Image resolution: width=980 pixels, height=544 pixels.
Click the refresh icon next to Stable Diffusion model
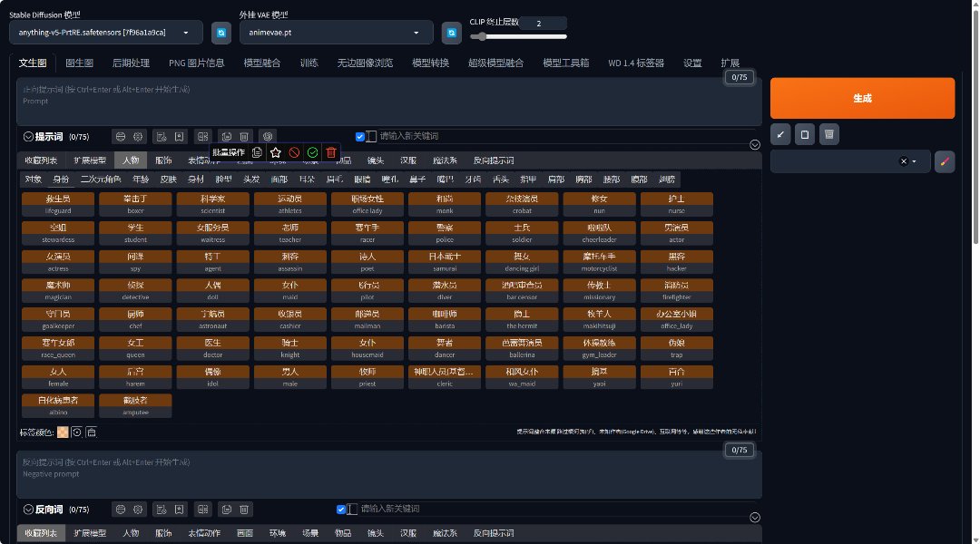point(220,33)
